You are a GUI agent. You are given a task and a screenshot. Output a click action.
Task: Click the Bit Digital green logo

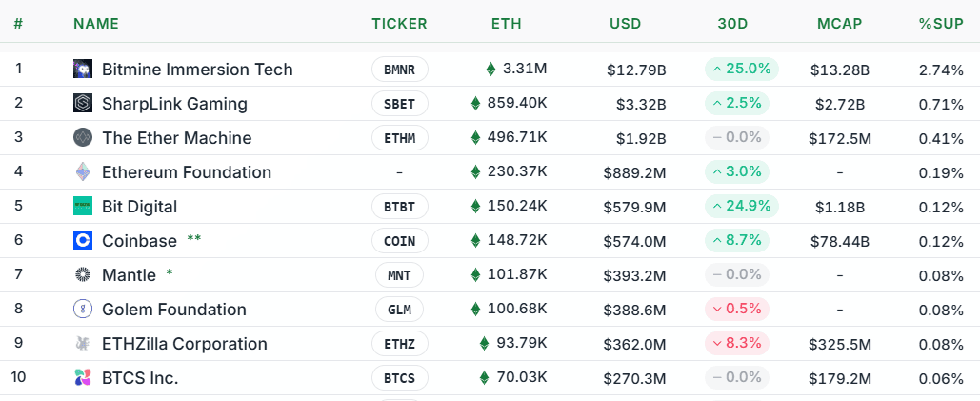pyautogui.click(x=83, y=207)
